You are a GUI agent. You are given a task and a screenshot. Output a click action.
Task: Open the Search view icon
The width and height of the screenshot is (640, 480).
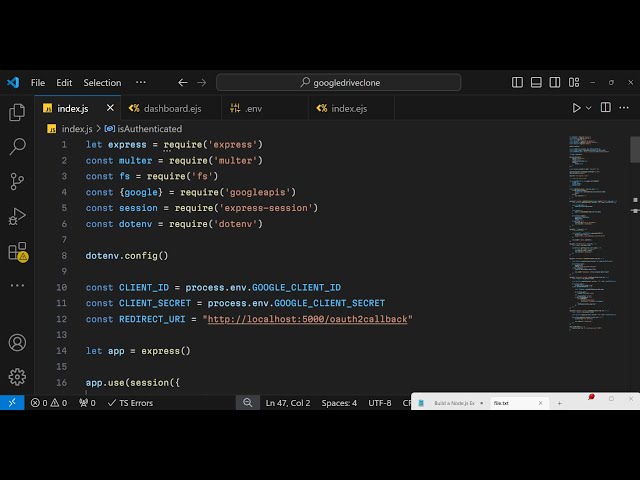17,147
